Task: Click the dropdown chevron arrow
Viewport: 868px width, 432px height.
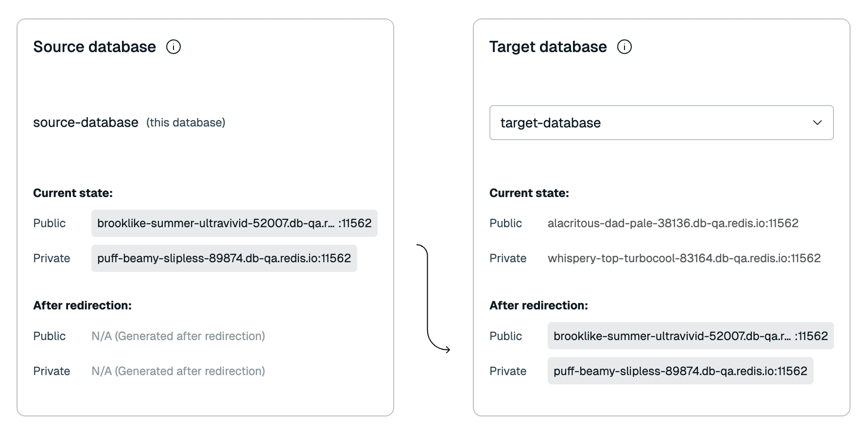Action: click(817, 123)
